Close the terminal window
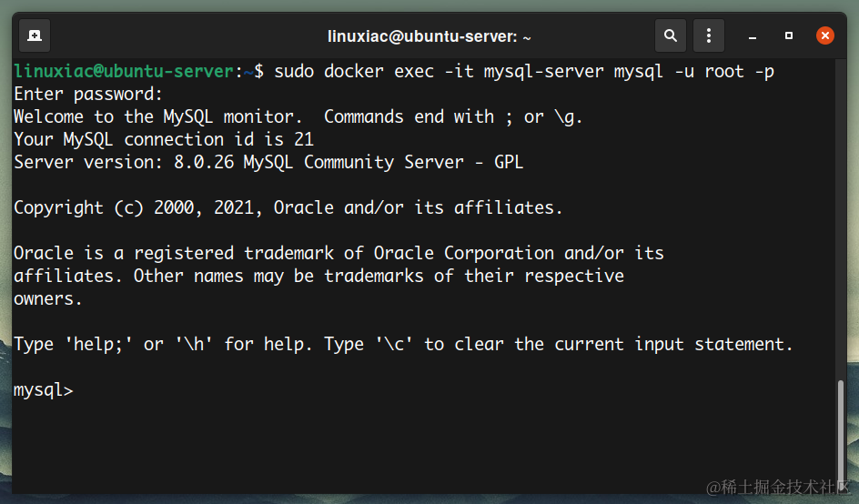The height and width of the screenshot is (504, 859). click(824, 35)
